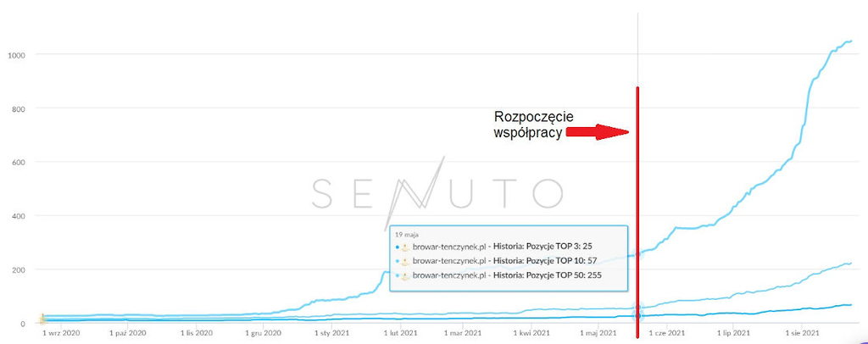Click the "Rozpoczęcie współpracy" annotation text
868x344 pixels.
529,125
